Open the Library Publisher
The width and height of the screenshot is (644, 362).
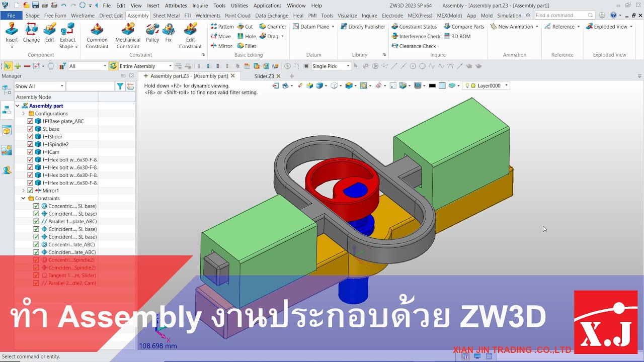pos(363,27)
